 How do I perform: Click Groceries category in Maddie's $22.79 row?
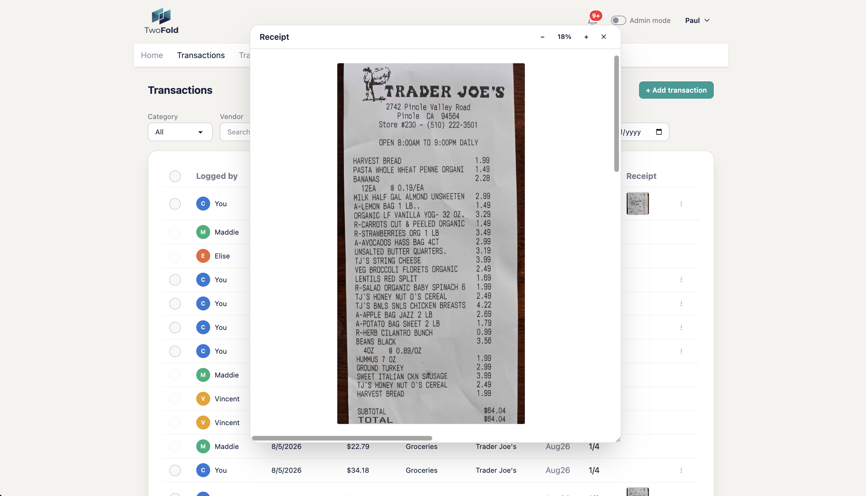coord(422,446)
